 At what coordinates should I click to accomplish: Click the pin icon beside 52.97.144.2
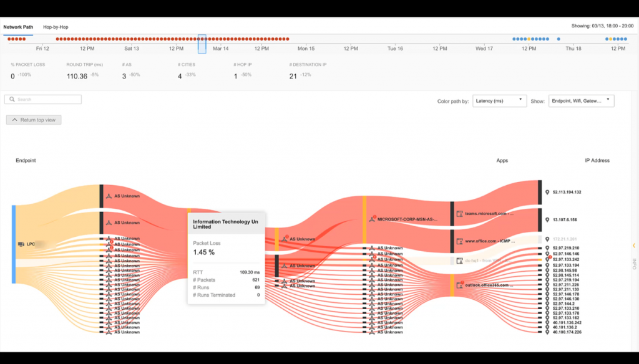(547, 304)
